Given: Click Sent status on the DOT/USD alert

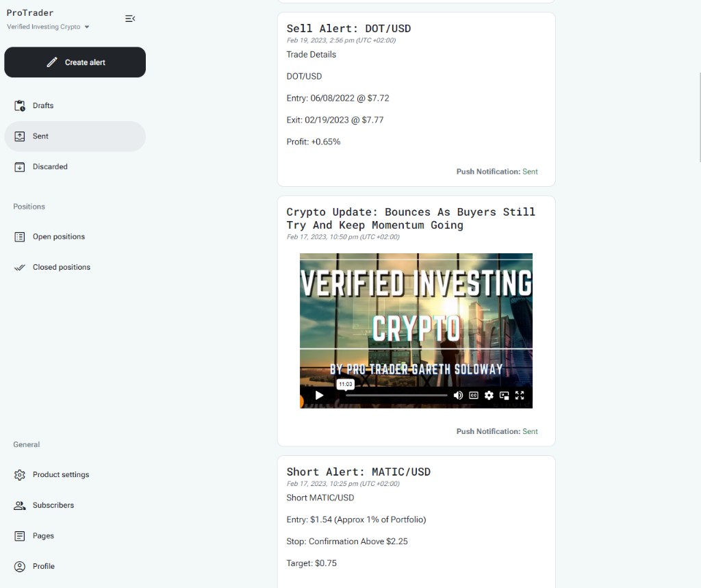Looking at the screenshot, I should (531, 172).
